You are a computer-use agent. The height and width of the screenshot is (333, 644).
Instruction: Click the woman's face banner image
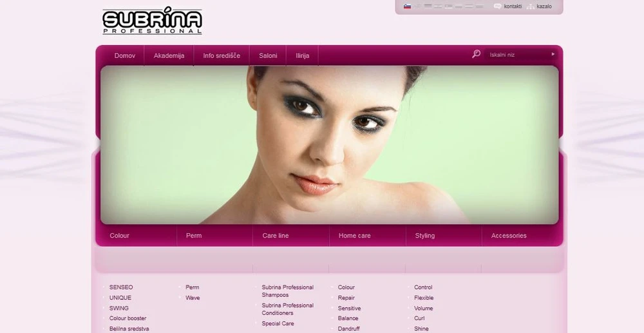pyautogui.click(x=329, y=145)
